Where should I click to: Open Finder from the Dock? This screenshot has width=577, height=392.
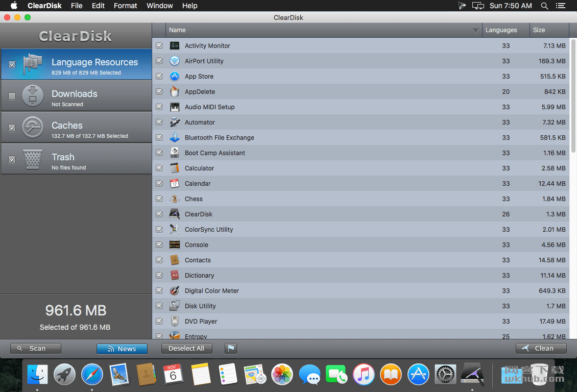(37, 375)
